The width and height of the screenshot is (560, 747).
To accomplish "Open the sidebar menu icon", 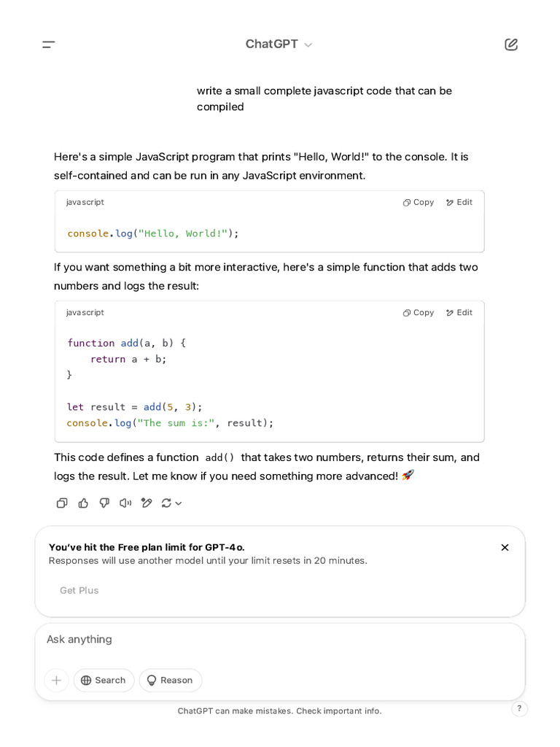I will [x=49, y=44].
